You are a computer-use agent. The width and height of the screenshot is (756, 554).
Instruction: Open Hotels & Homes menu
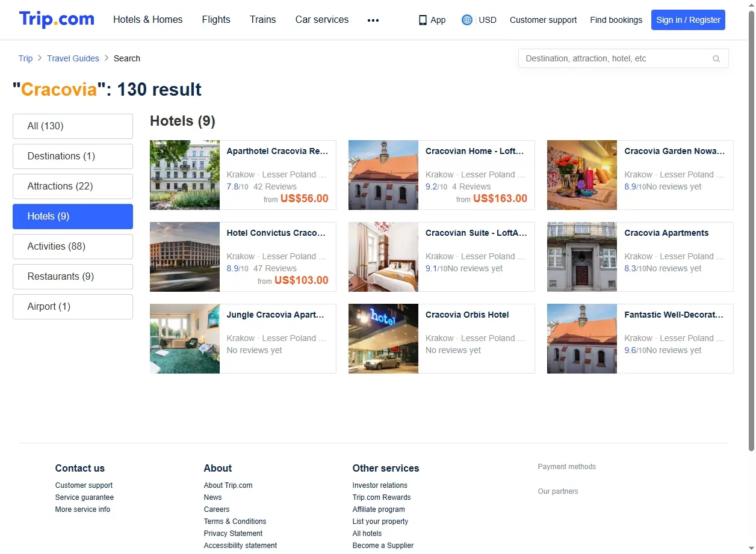[148, 19]
